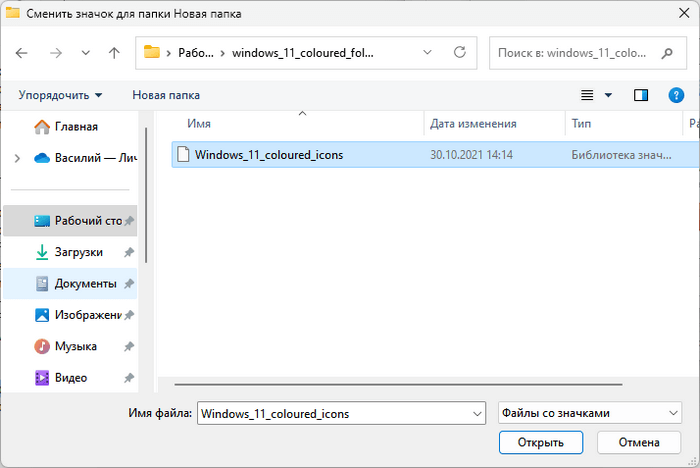Go forward with the right arrow
Viewport: 700px width, 468px height.
[56, 53]
